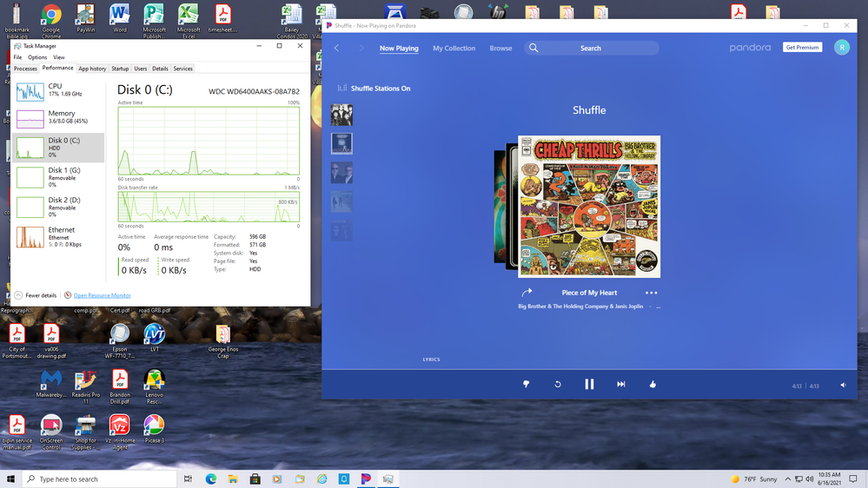Mute Pandora volume speaker icon

pyautogui.click(x=843, y=385)
